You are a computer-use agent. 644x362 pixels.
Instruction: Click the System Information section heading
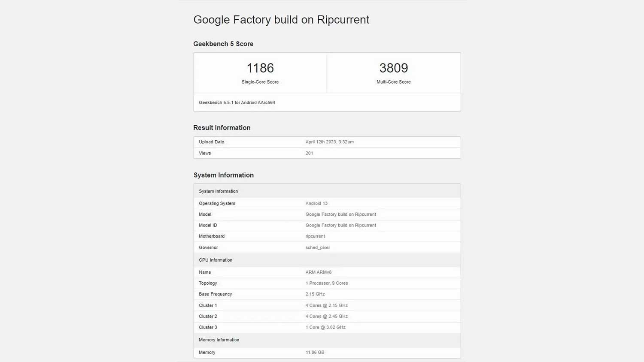point(224,175)
